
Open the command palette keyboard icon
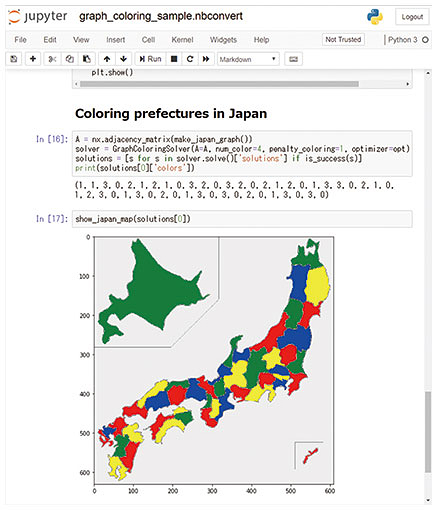(293, 59)
